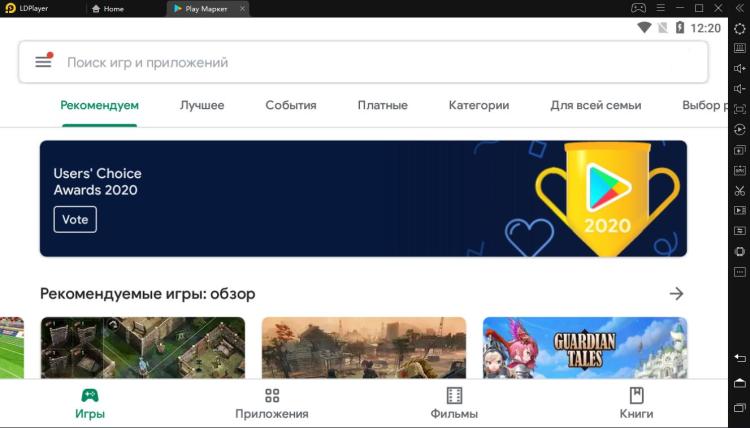The height and width of the screenshot is (428, 750).
Task: Open the hamburger menu in search bar
Action: coord(43,62)
